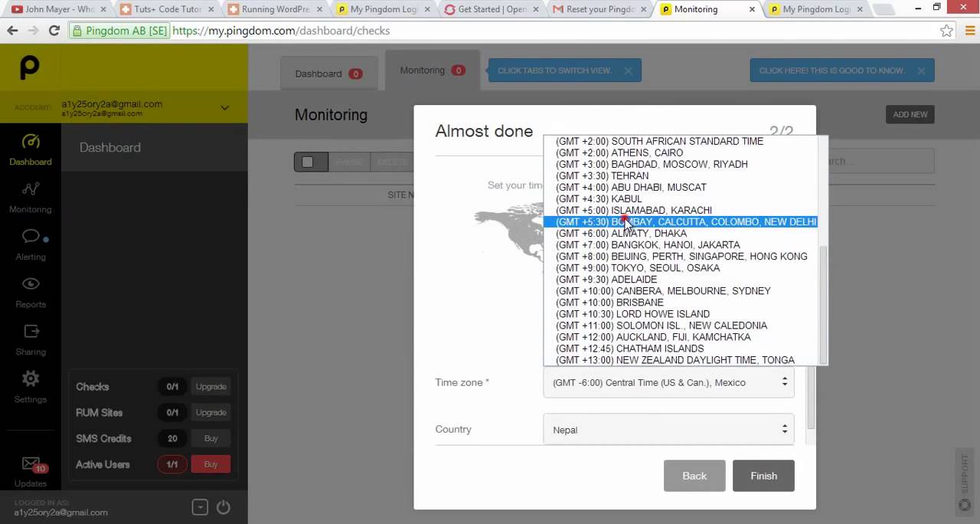
Task: Click the Back button in the dialog
Action: (694, 476)
